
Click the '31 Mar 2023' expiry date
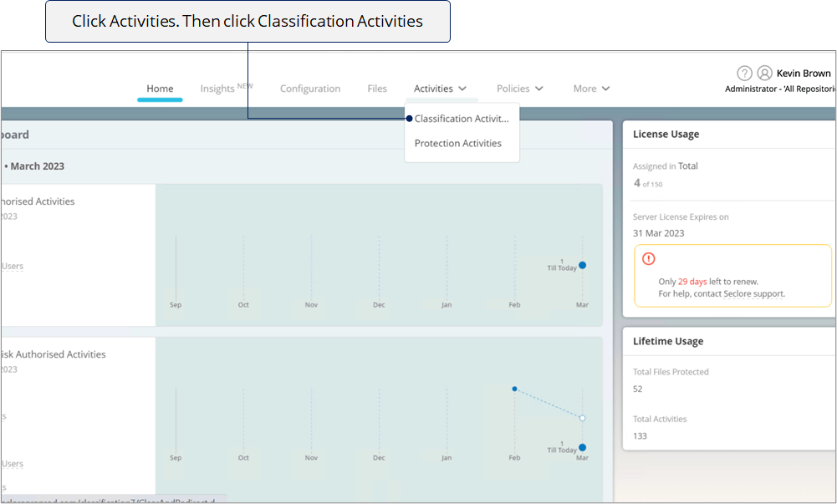658,233
